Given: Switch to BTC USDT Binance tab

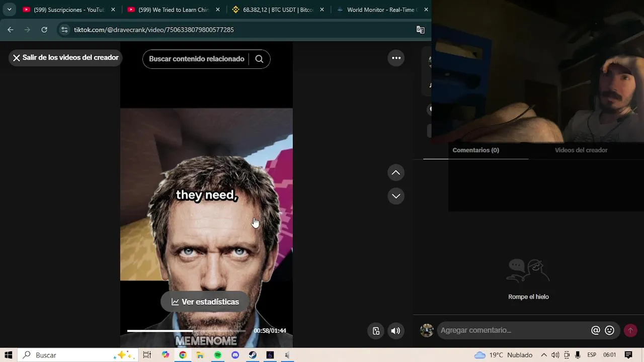Looking at the screenshot, I should click(273, 10).
